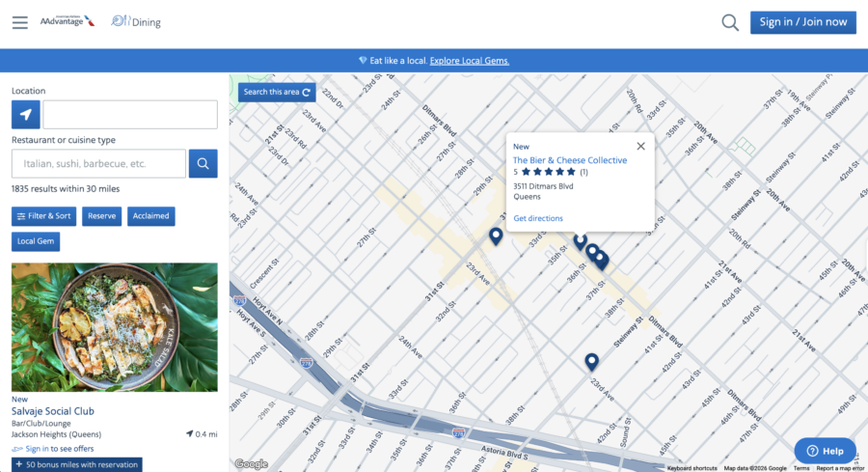This screenshot has height=472, width=868.
Task: Open the Help chat button
Action: [x=825, y=451]
